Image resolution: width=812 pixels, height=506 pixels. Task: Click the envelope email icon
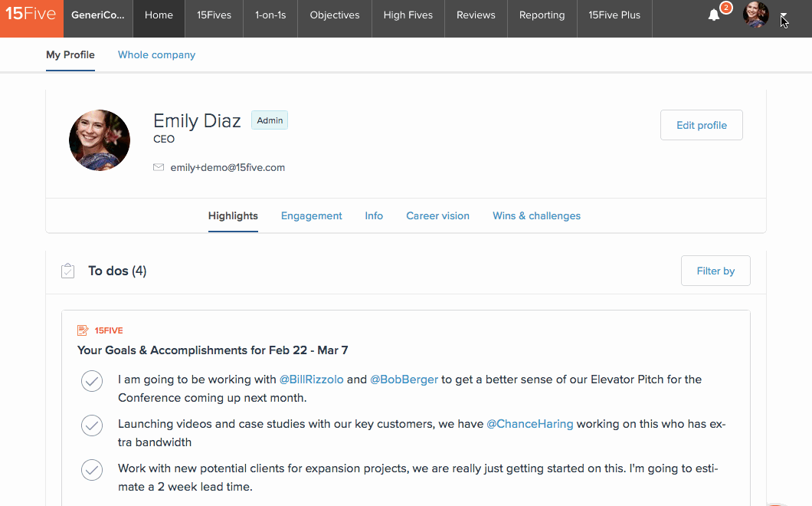(159, 167)
